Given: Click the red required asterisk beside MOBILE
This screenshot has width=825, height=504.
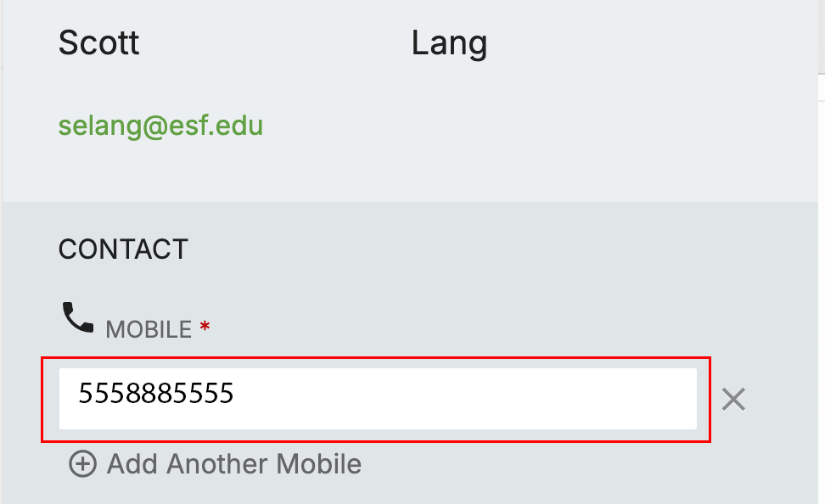Looking at the screenshot, I should [205, 328].
